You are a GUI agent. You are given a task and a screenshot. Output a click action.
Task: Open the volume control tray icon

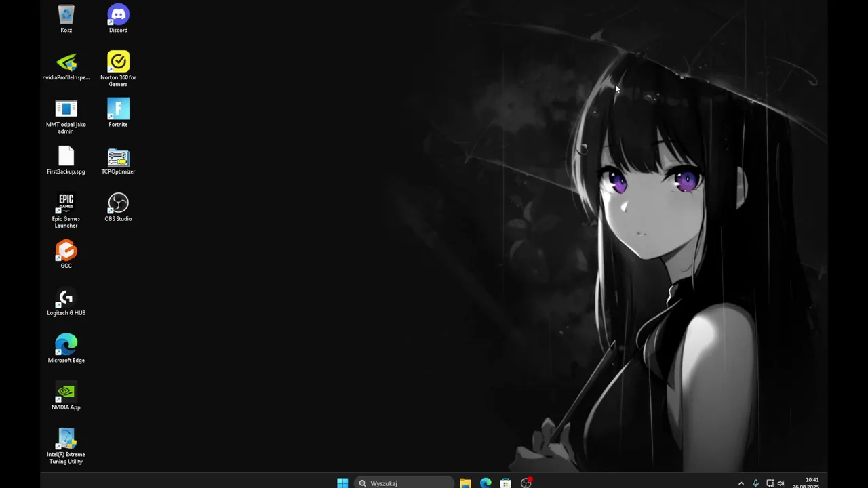point(781,483)
